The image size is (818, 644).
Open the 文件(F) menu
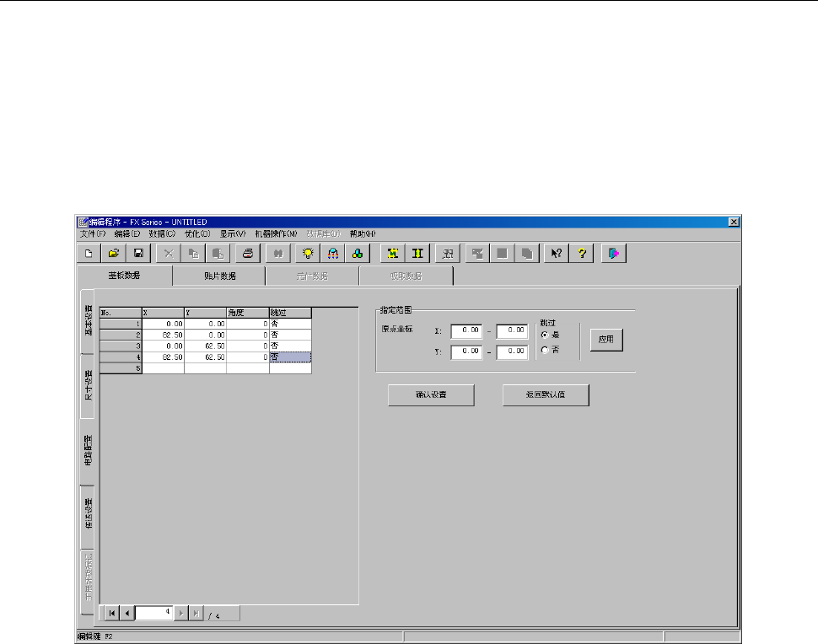coord(93,234)
